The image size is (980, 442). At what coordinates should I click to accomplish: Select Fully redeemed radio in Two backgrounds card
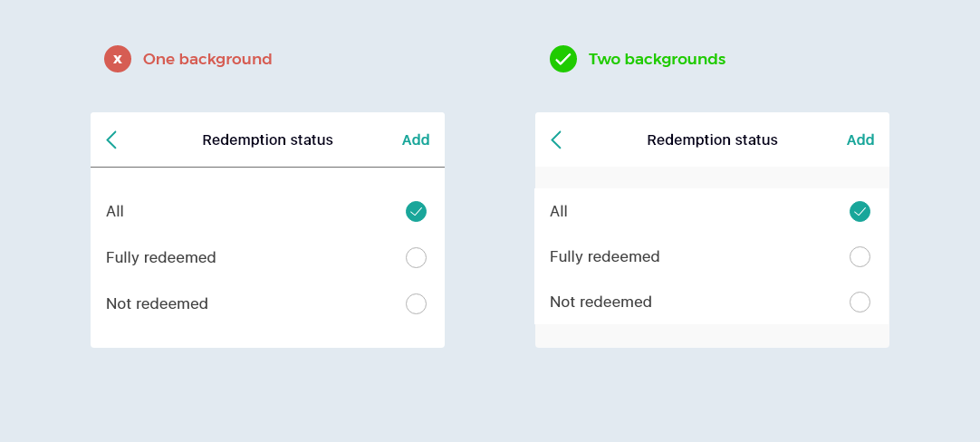click(x=860, y=256)
